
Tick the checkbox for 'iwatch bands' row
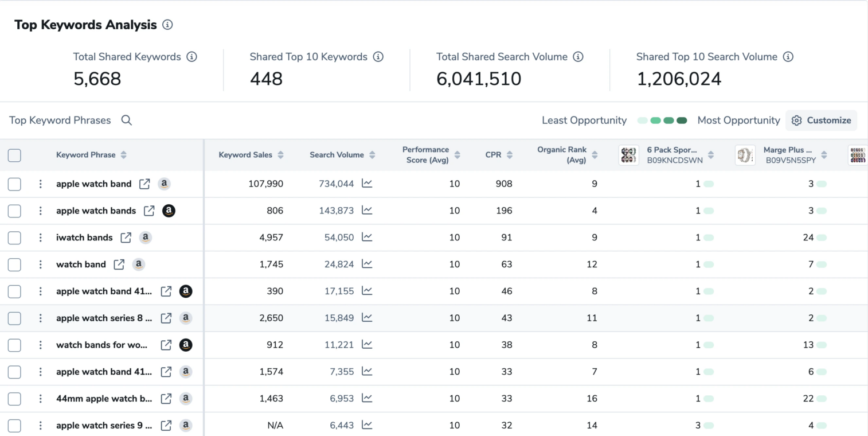pos(14,238)
